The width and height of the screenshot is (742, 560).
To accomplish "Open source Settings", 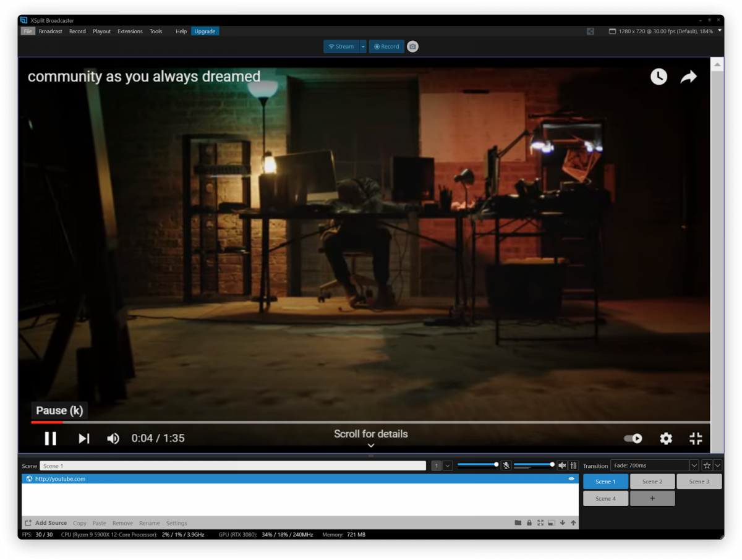I will [x=177, y=523].
